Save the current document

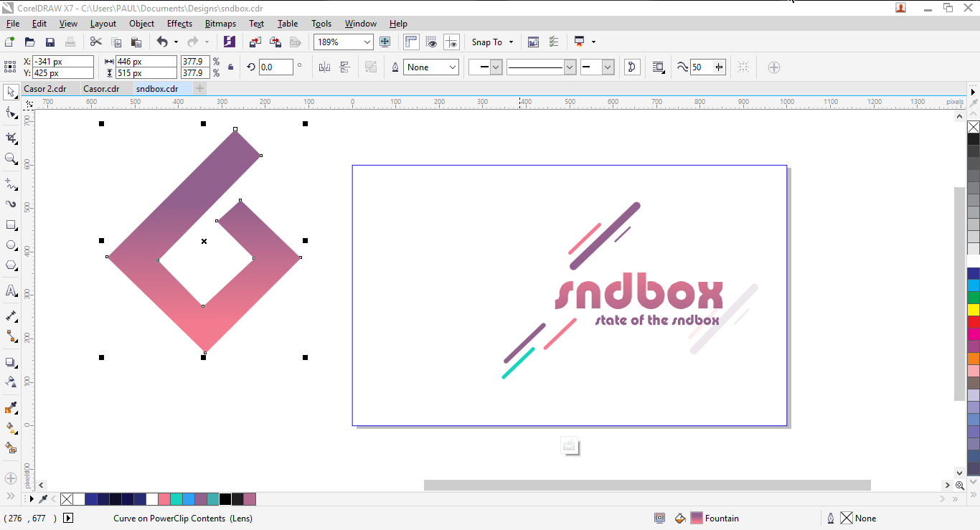(50, 42)
